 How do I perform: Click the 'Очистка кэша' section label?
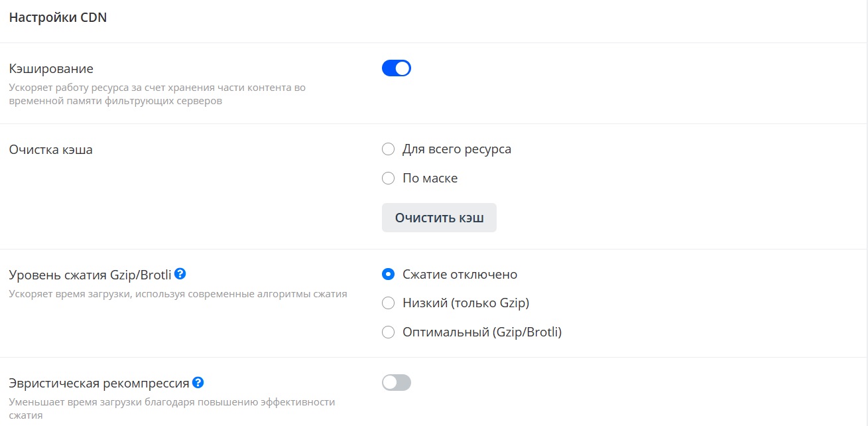click(x=51, y=150)
